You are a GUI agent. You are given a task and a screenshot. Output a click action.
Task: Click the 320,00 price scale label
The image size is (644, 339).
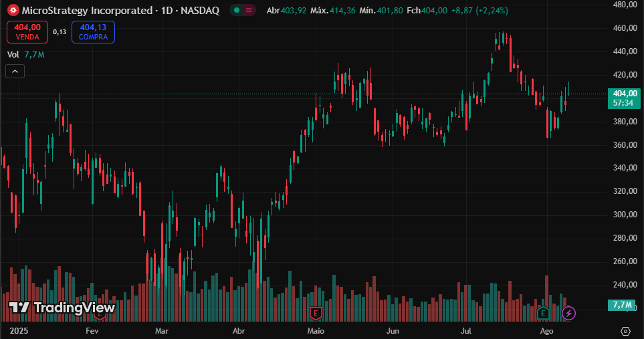(x=625, y=191)
